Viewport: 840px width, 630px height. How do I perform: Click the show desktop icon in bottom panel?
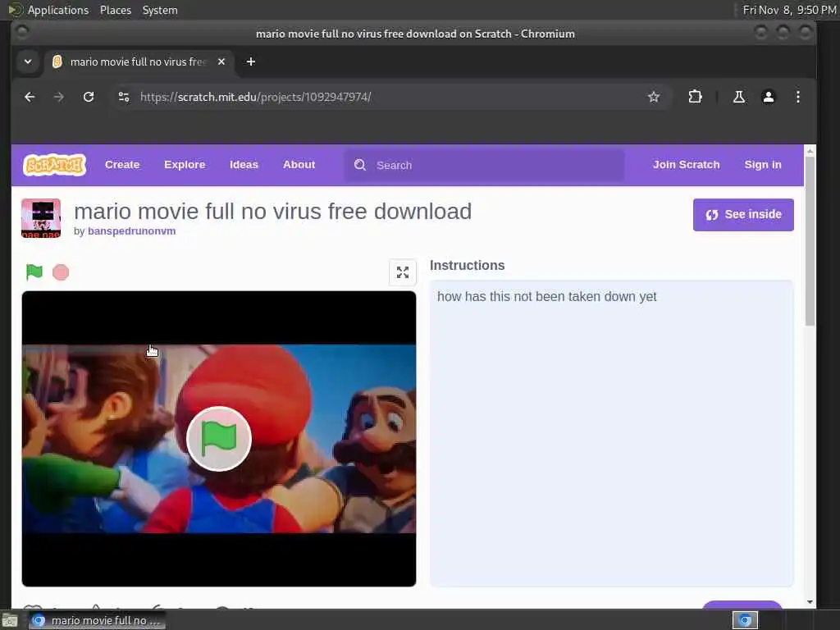[10, 621]
